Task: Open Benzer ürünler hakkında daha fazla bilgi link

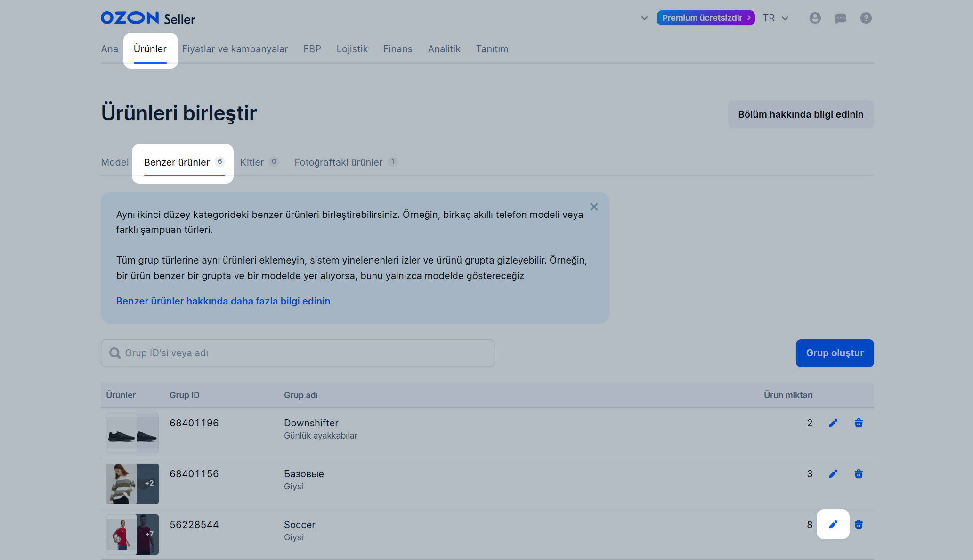Action: point(223,301)
